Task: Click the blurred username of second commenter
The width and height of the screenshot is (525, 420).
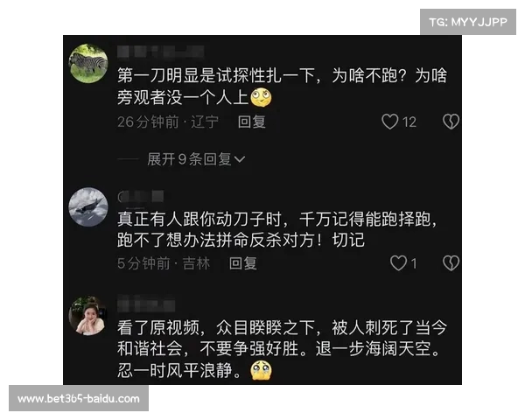Action: click(141, 196)
